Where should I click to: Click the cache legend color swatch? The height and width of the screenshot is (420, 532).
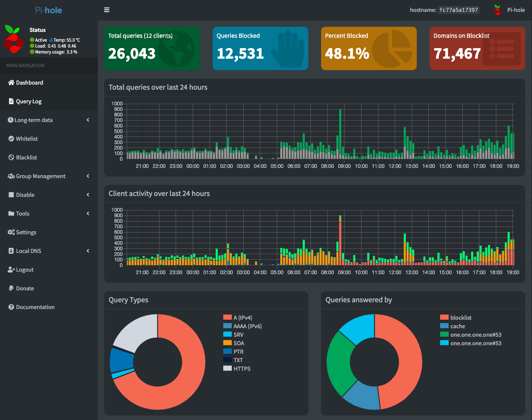pos(444,326)
